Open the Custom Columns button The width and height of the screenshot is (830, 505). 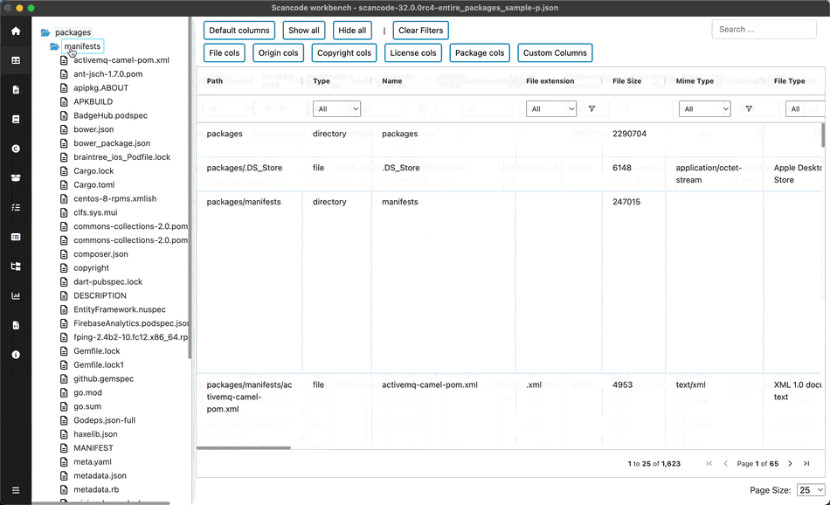click(x=555, y=53)
